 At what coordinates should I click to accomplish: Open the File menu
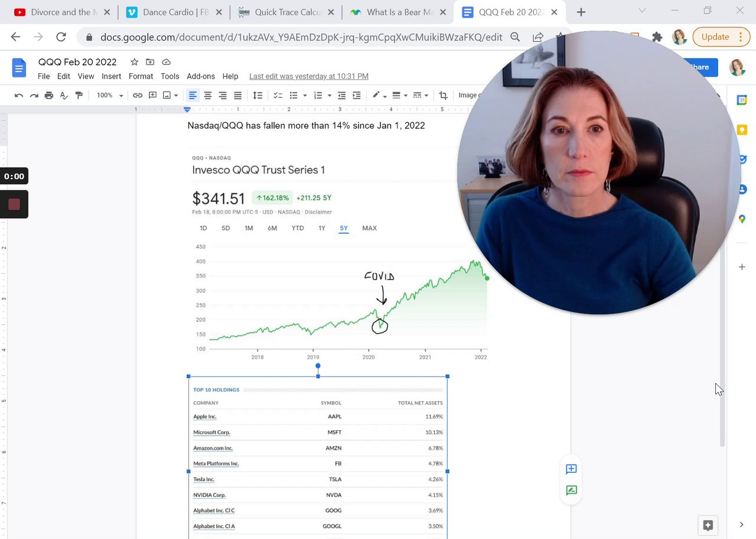pos(44,76)
